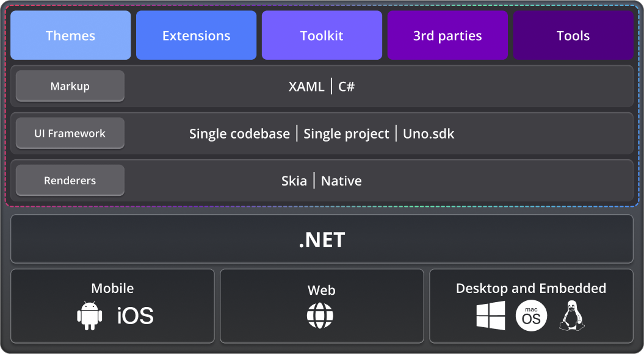Click the XAML | C# row

point(322,86)
